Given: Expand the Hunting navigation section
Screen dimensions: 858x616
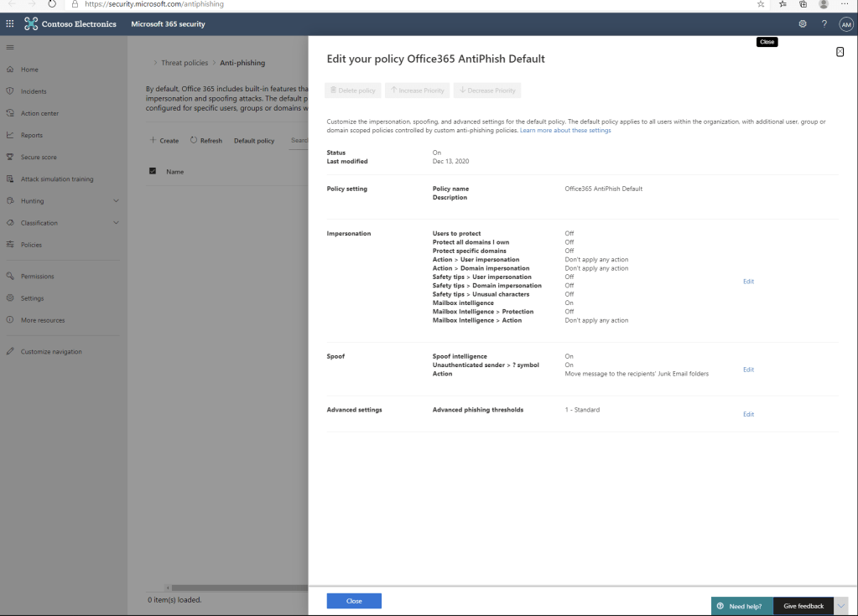Looking at the screenshot, I should tap(116, 201).
